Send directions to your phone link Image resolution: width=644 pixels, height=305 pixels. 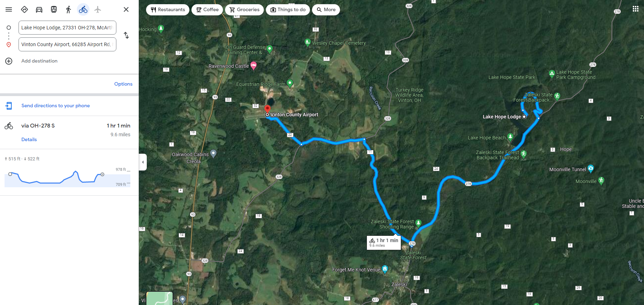[56, 106]
